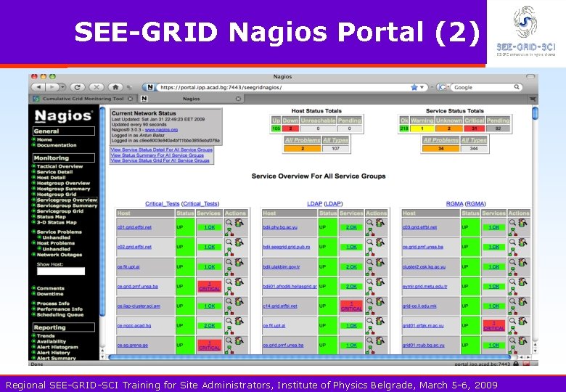Click orange Unknown services count

(448, 128)
